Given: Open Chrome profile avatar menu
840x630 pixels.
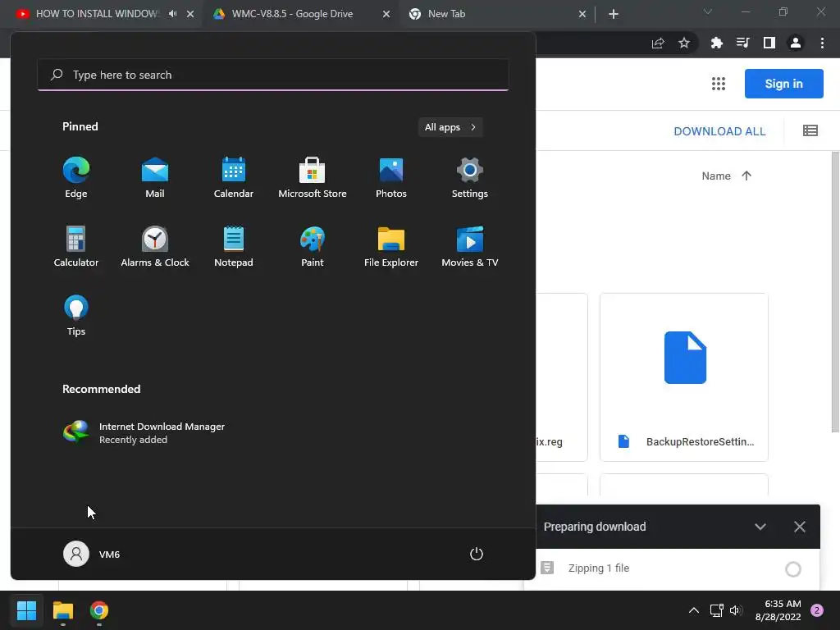Looking at the screenshot, I should coord(795,43).
